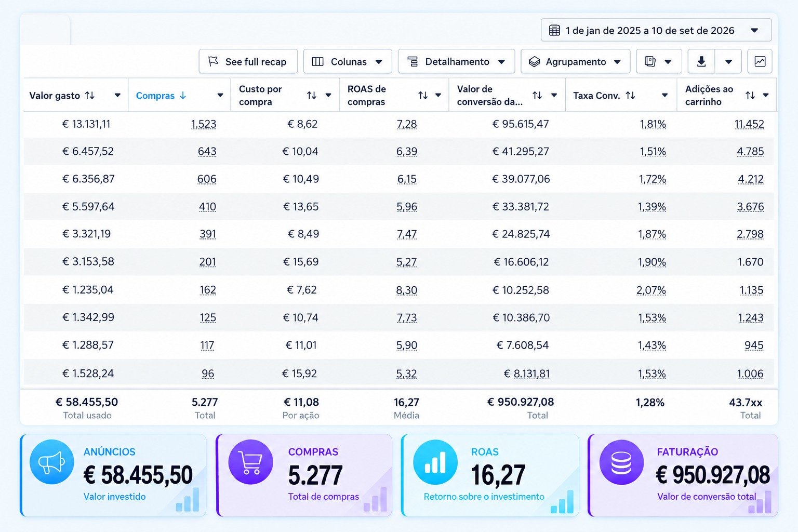Click conversion rate 2,07%

coord(651,290)
